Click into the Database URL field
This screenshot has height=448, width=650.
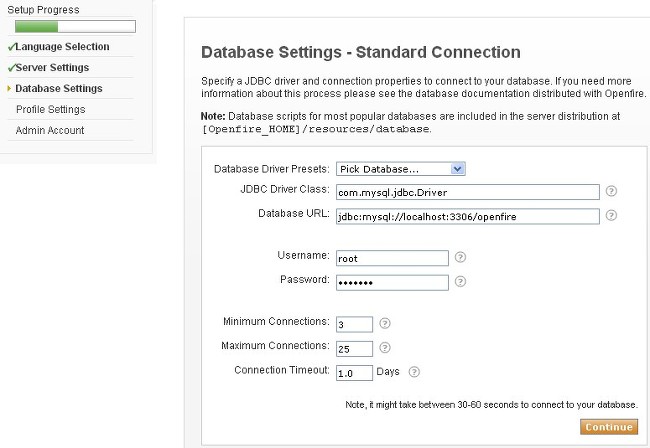466,216
